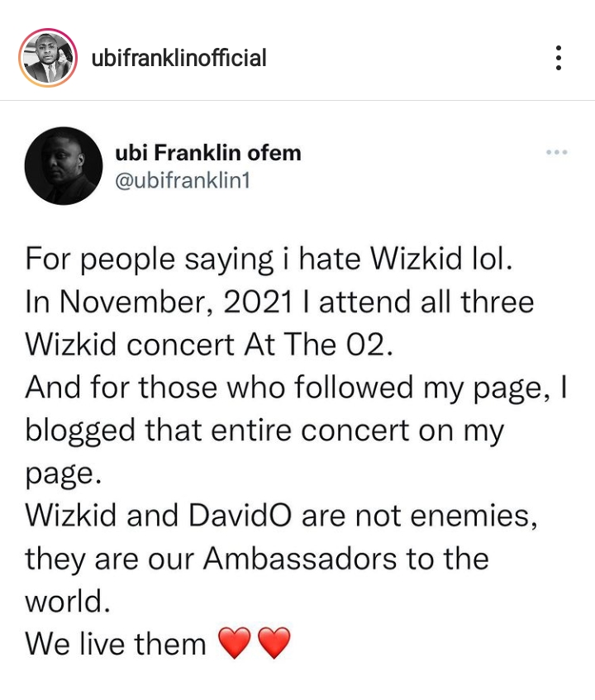Click the @ubifranklin1 handle

click(x=183, y=179)
